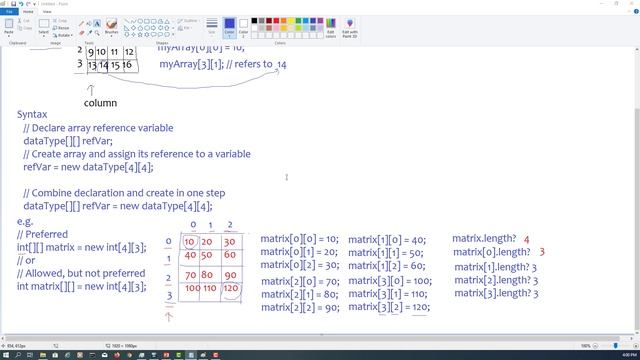Image resolution: width=640 pixels, height=360 pixels.
Task: Open the Windows Start menu
Action: (x=6, y=355)
